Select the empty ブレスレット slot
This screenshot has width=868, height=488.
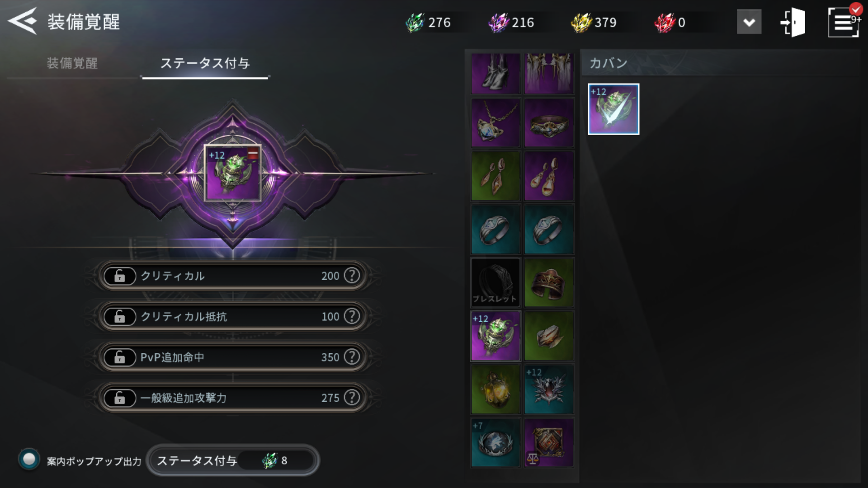[495, 282]
